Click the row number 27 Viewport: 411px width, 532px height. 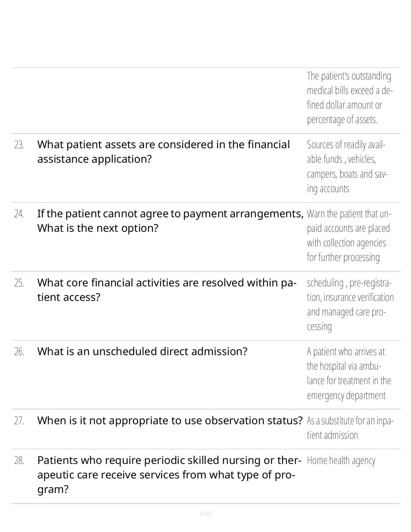pyautogui.click(x=19, y=421)
